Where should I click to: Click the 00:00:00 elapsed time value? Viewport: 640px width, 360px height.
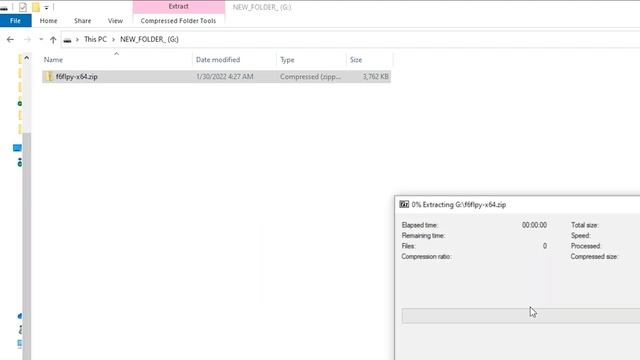pos(534,225)
